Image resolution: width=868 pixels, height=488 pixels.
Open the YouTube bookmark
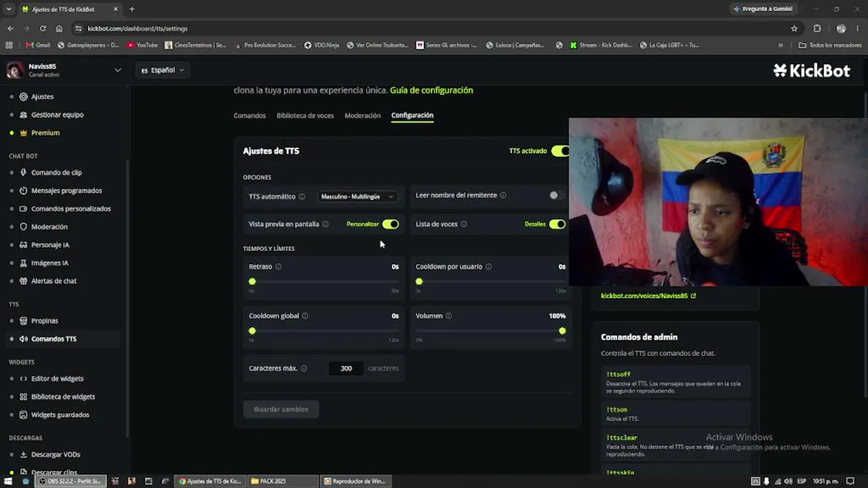(142, 45)
